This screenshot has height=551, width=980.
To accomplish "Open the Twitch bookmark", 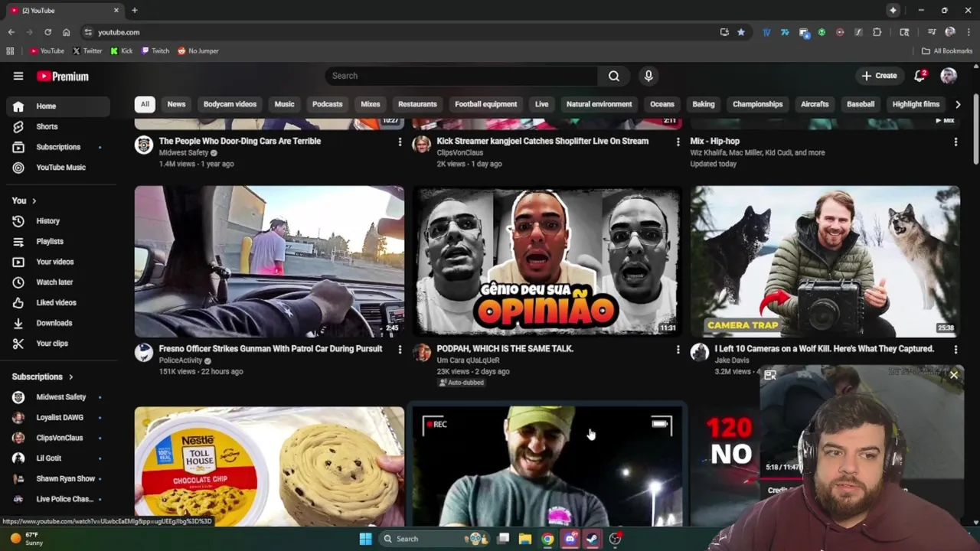I will [x=155, y=51].
